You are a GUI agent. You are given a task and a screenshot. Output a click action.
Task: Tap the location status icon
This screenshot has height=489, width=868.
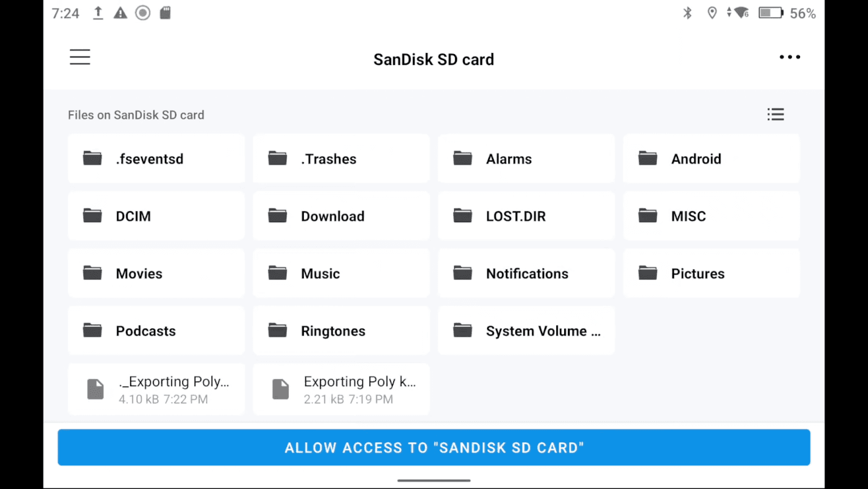click(x=712, y=12)
